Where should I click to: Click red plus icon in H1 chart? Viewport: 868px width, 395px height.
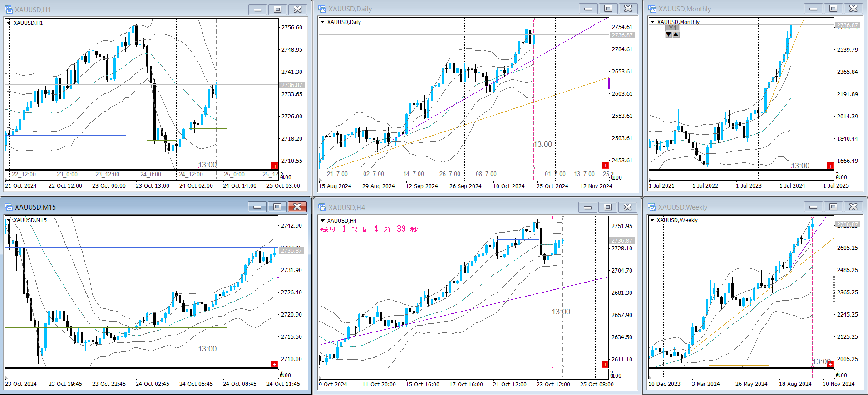[x=275, y=166]
